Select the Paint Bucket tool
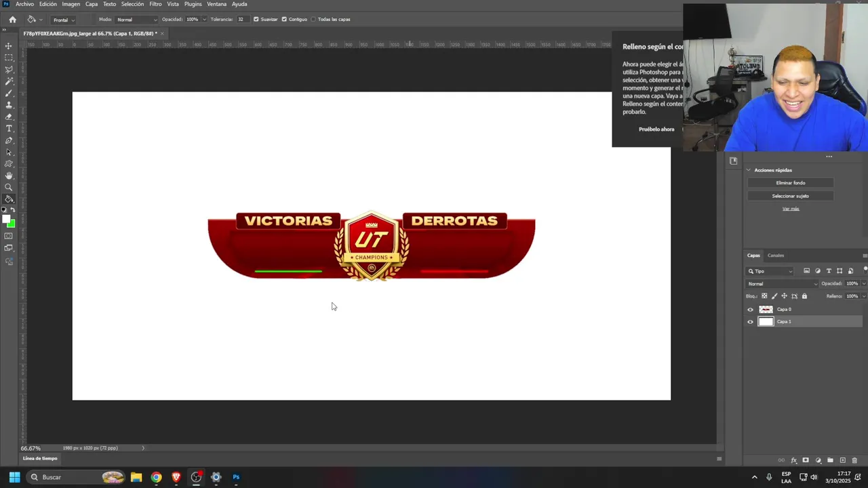Screen dimensions: 868x488 [x=9, y=199]
